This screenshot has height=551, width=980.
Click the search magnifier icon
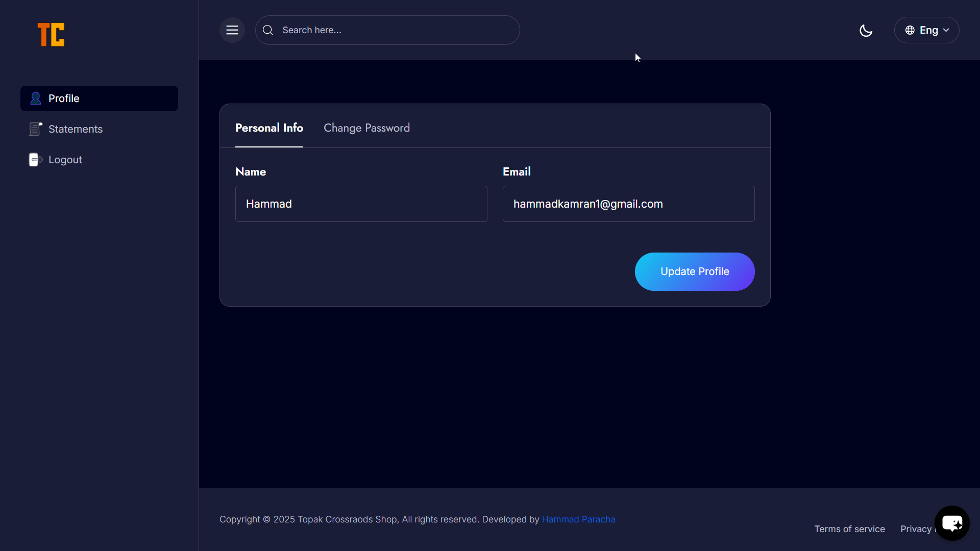point(268,30)
